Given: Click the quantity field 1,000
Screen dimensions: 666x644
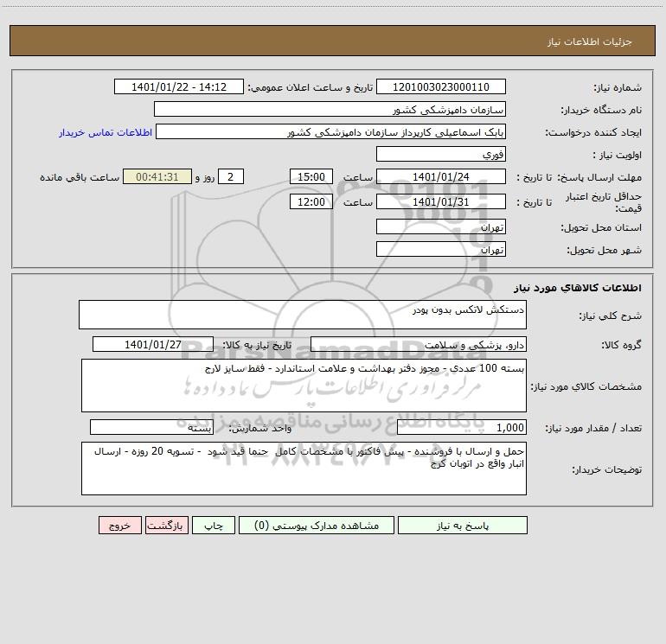Looking at the screenshot, I should (462, 428).
